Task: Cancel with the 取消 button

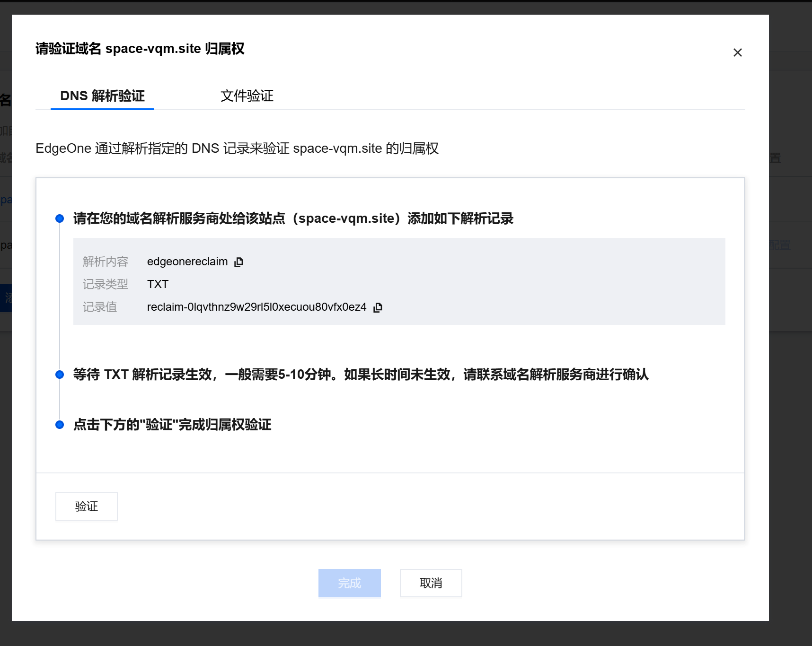Action: (x=431, y=583)
